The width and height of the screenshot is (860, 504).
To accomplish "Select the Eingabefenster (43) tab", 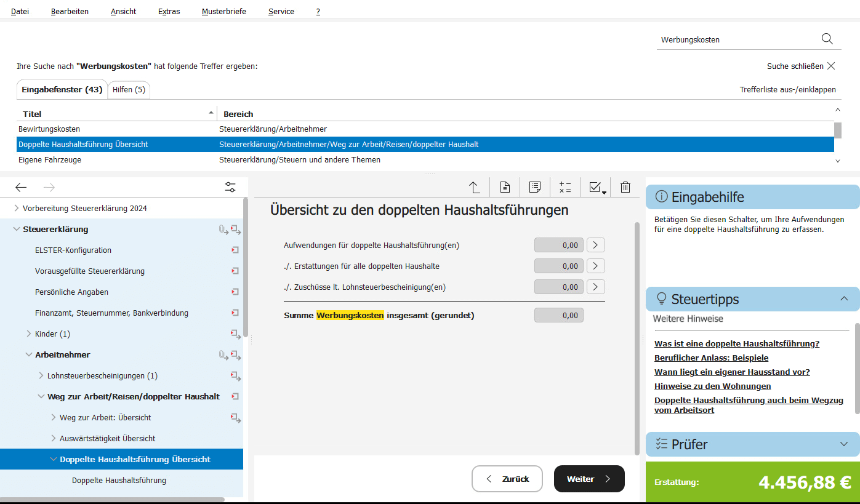I will (x=62, y=90).
